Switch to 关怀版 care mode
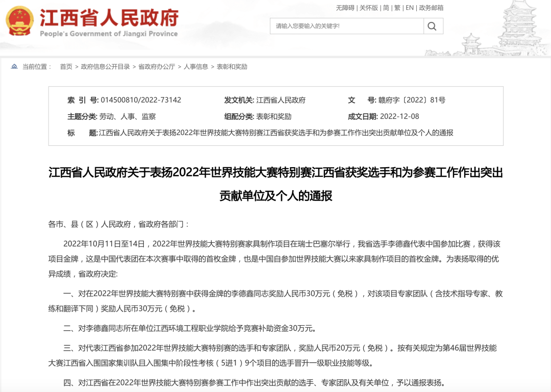 pos(369,8)
